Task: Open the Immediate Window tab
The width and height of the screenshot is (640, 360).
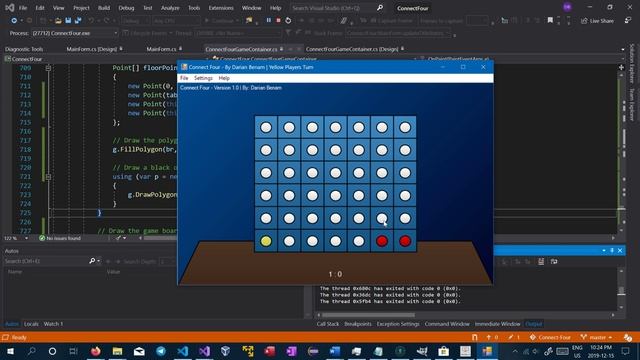Action: (498, 324)
